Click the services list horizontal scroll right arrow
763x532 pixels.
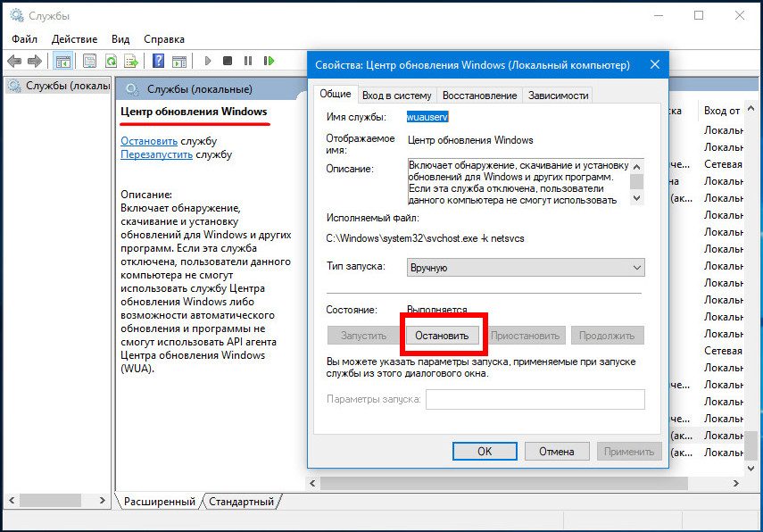735,483
